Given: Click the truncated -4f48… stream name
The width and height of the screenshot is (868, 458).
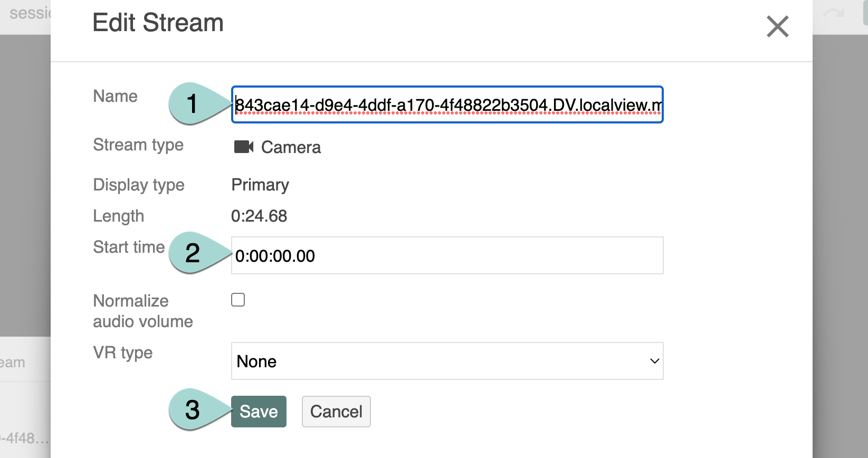Looking at the screenshot, I should click(x=24, y=438).
